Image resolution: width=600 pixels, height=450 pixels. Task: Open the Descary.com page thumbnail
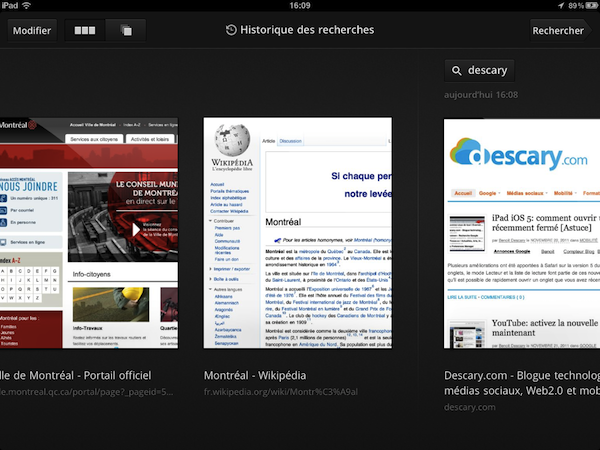[522, 234]
